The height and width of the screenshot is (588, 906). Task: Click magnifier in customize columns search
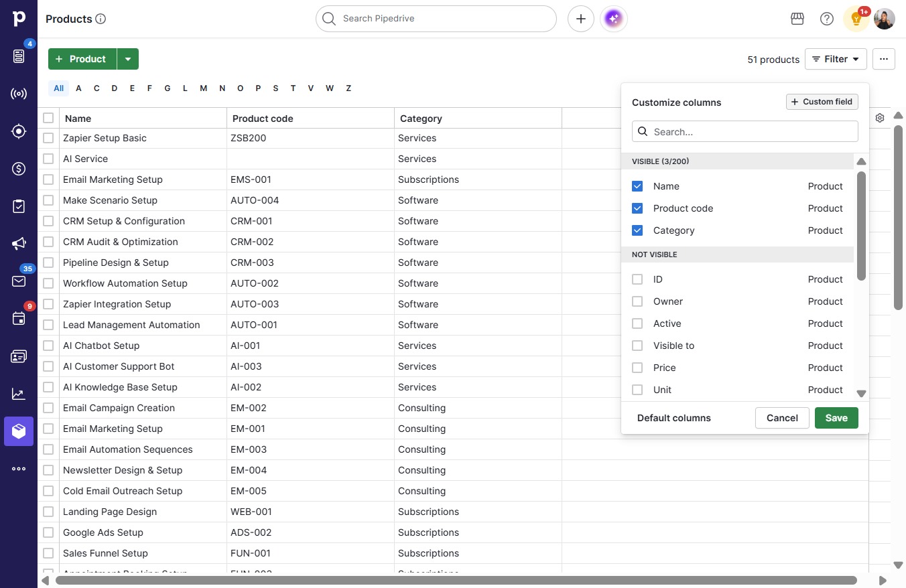coord(642,132)
